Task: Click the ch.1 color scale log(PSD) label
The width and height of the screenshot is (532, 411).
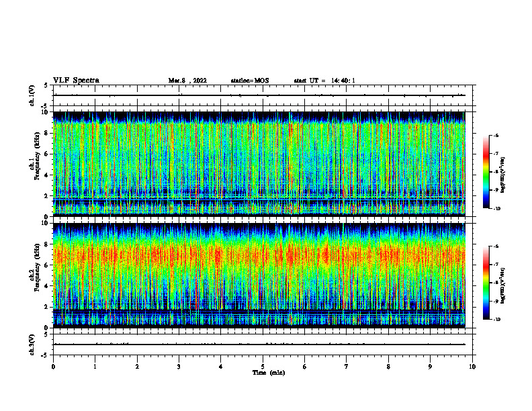Action: 502,175
